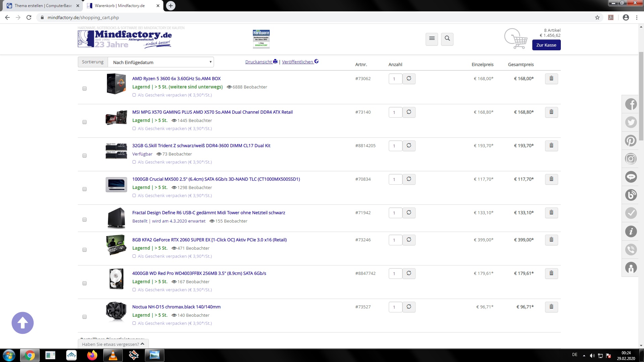644x362 pixels.
Task: Open VLC media player from the taskbar
Action: tap(113, 355)
